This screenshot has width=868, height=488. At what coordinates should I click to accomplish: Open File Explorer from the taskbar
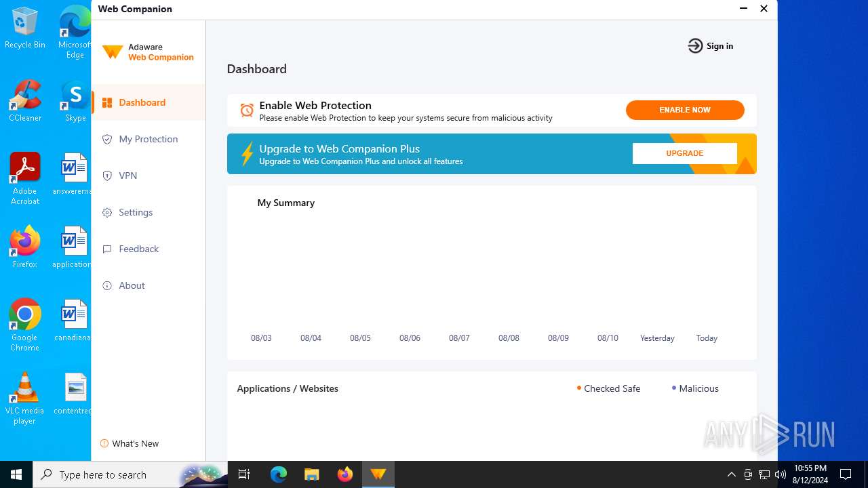coord(311,474)
